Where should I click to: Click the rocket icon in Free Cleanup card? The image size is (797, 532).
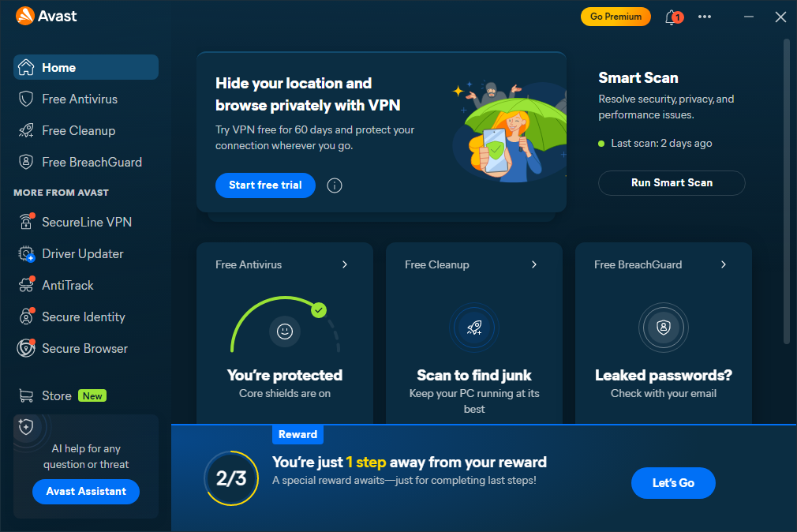[x=474, y=328]
